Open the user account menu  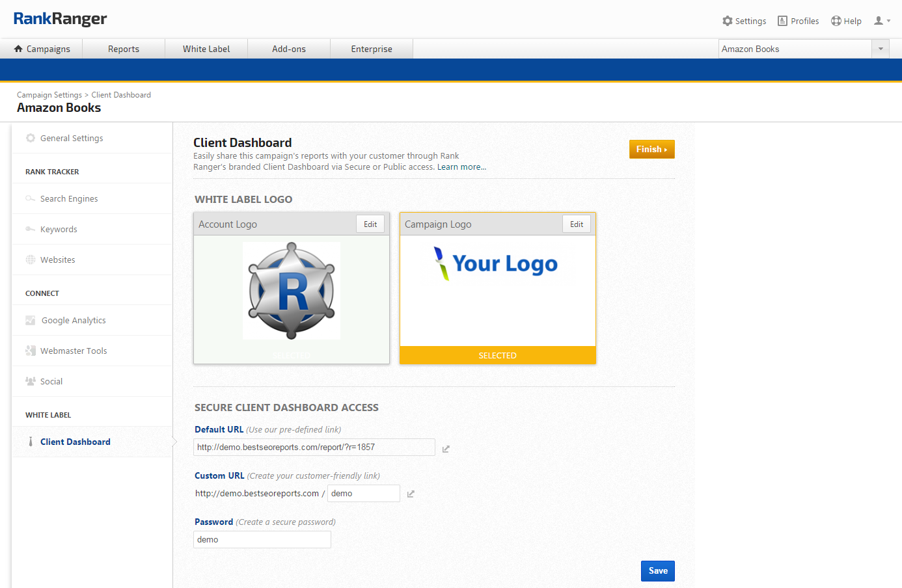pos(882,21)
